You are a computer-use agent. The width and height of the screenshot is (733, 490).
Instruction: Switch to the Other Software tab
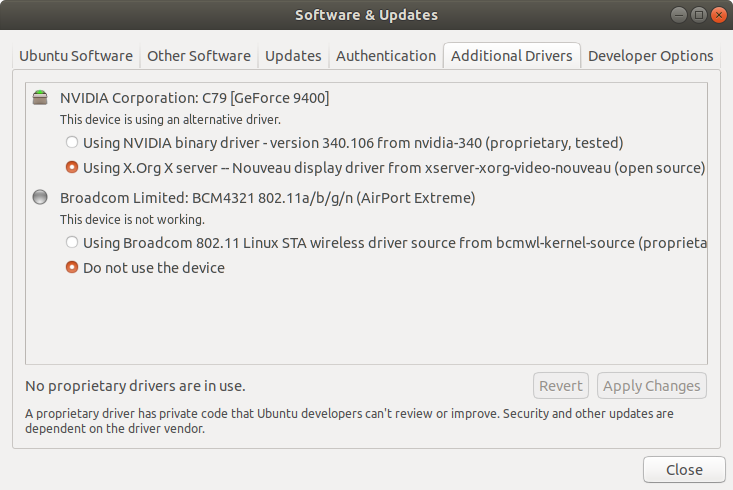(x=199, y=56)
